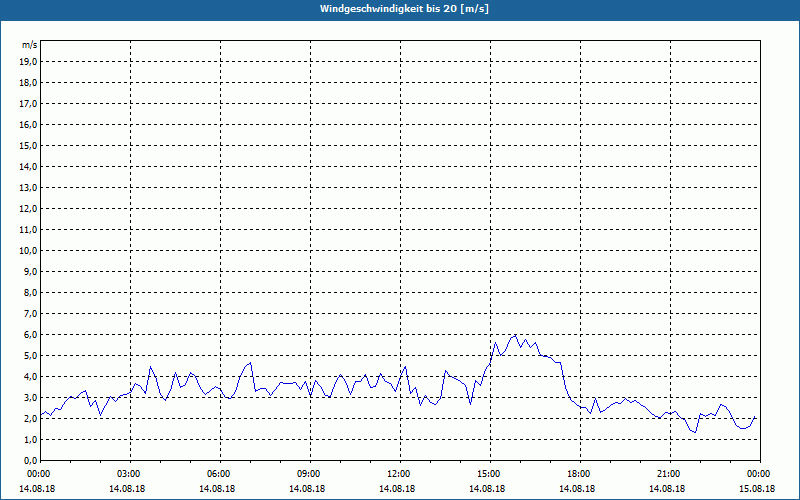Click the y-axis value 9,0

pyautogui.click(x=30, y=271)
